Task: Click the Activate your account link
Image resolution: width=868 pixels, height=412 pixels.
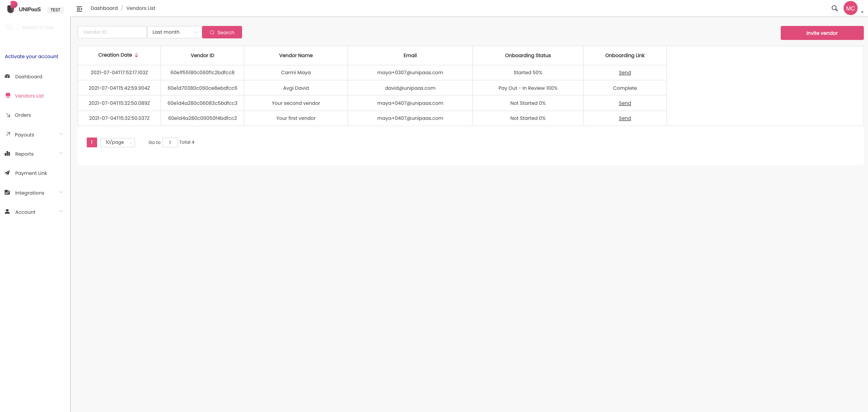Action: [x=31, y=57]
